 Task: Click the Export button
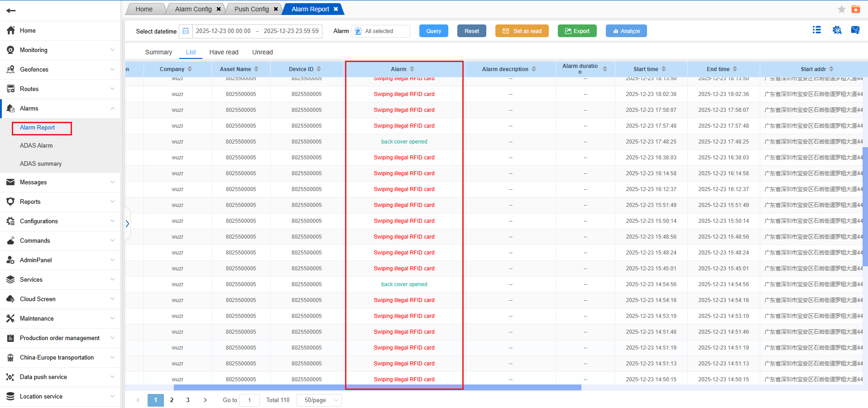pos(577,31)
